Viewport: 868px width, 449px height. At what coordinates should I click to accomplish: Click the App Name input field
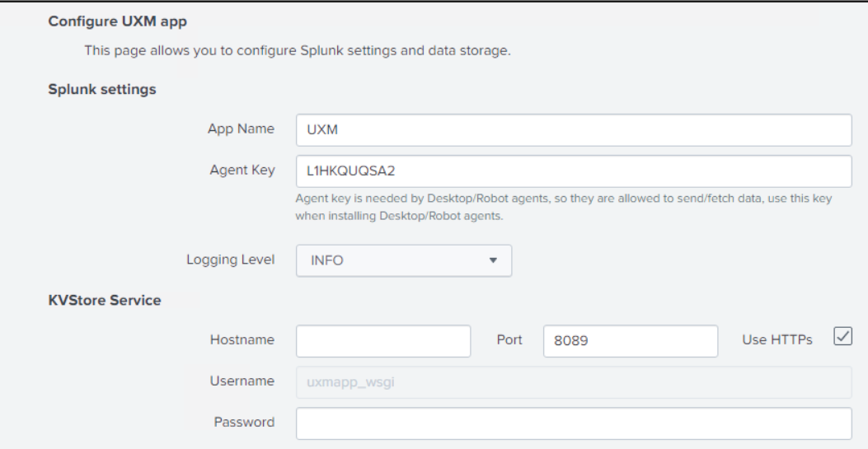[x=573, y=129]
